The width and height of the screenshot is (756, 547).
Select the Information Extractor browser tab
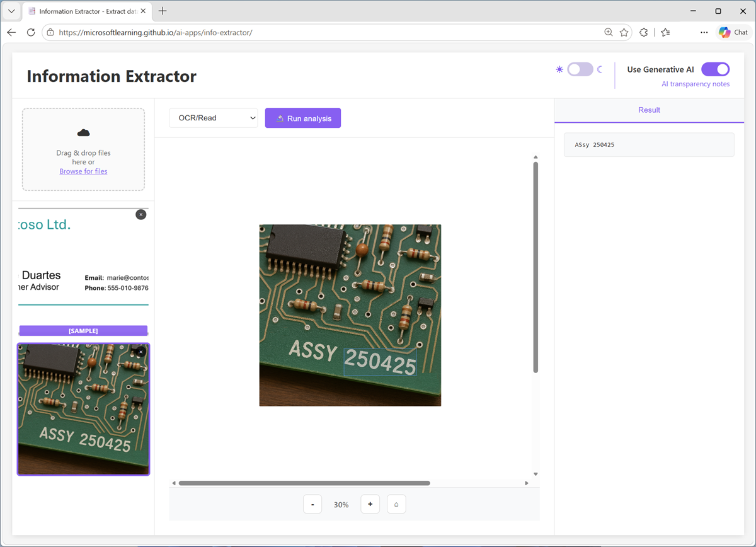pos(86,11)
